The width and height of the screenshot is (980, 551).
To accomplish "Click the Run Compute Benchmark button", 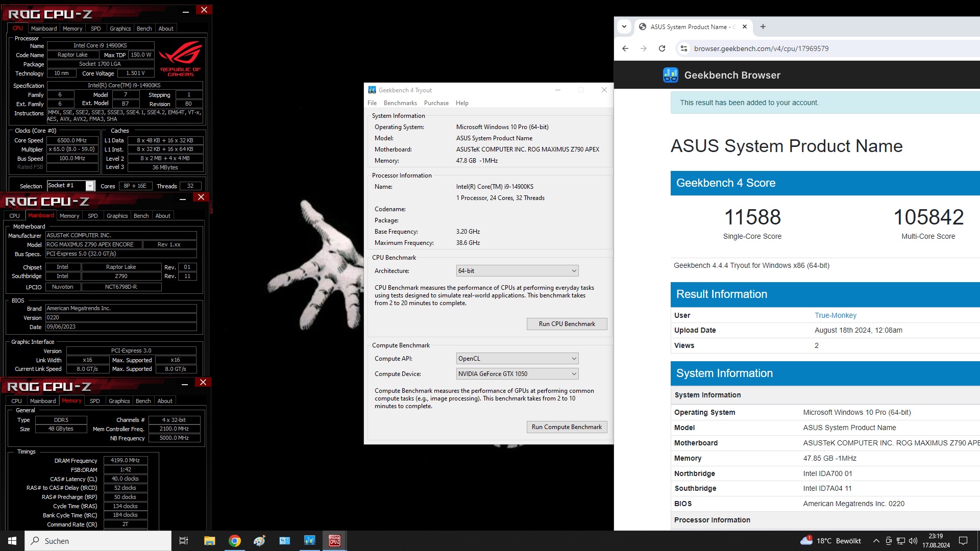I will pos(567,427).
